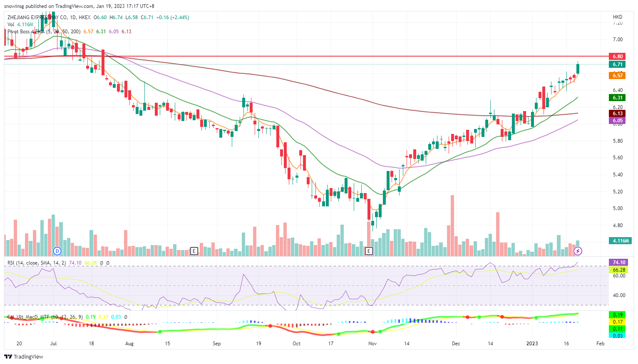Click the yellow 0.17 MACD axis label
The height and width of the screenshot is (364, 638).
(618, 322)
